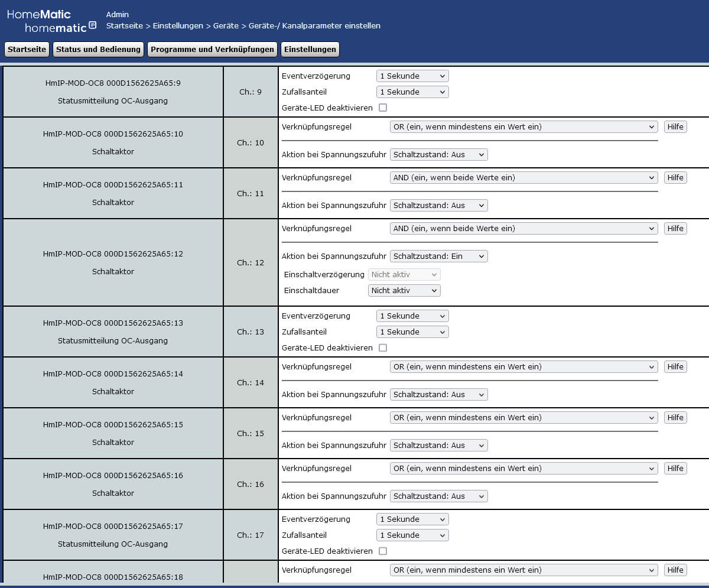Viewport: 709px width, 588px height.
Task: Open Einschaltdauer dropdown in channel 12
Action: 404,290
